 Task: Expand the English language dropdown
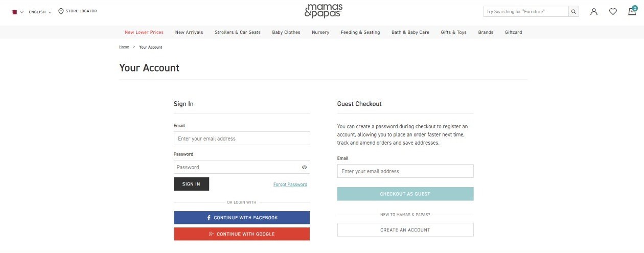click(40, 12)
